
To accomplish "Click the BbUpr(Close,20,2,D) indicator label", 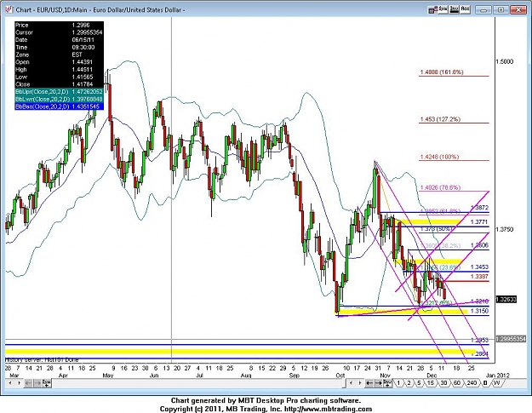I will pos(42,92).
